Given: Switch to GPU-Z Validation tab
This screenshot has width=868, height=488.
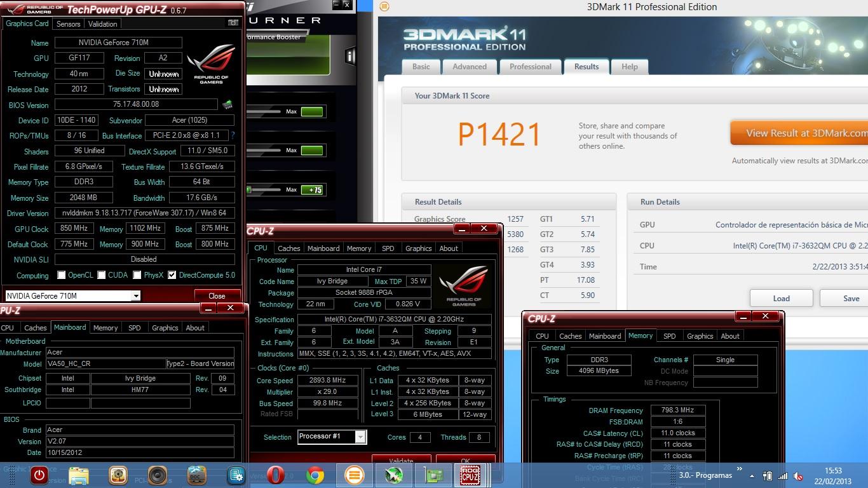Looking at the screenshot, I should tap(102, 24).
